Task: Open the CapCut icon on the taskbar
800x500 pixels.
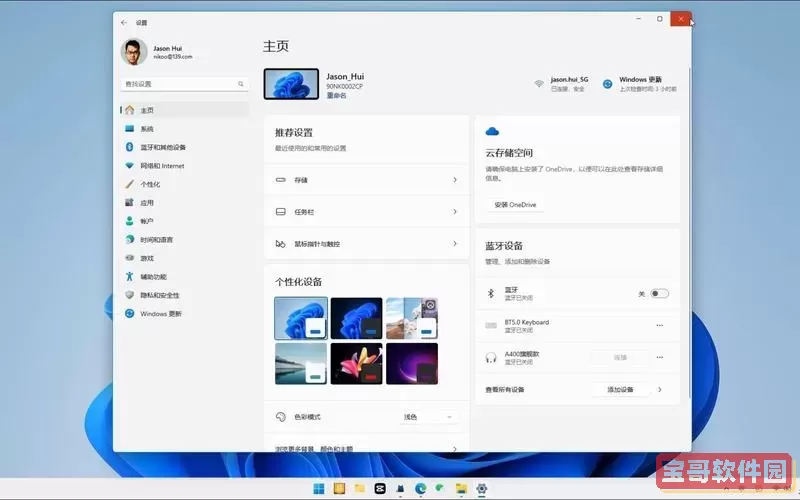Action: pyautogui.click(x=380, y=489)
